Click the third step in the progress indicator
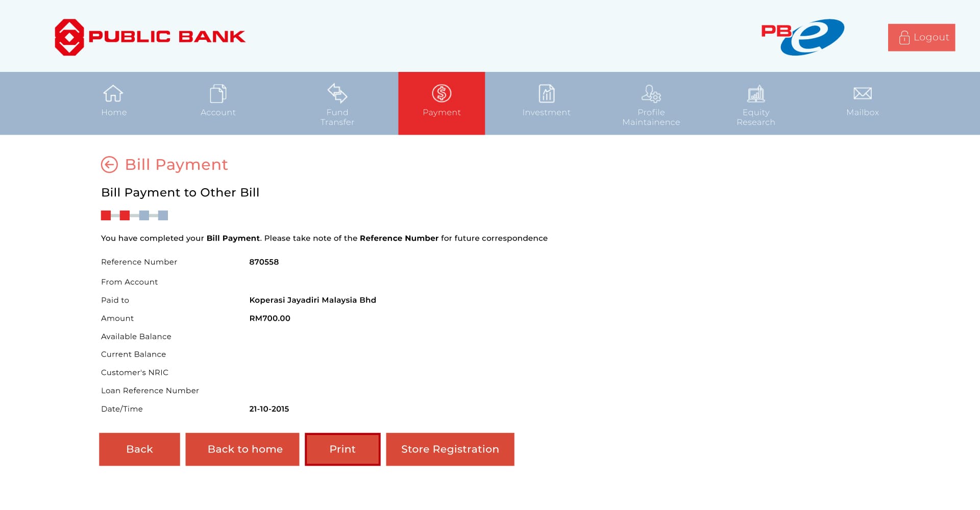 144,215
